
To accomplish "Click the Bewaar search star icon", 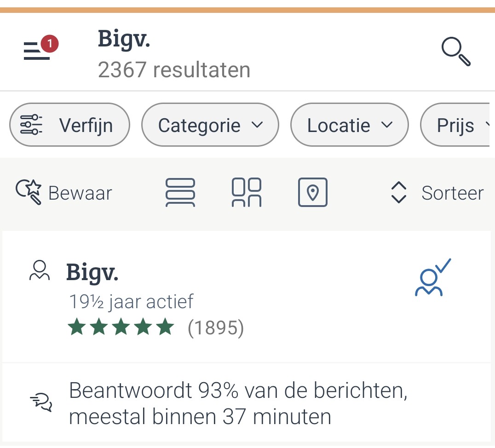I will (29, 192).
